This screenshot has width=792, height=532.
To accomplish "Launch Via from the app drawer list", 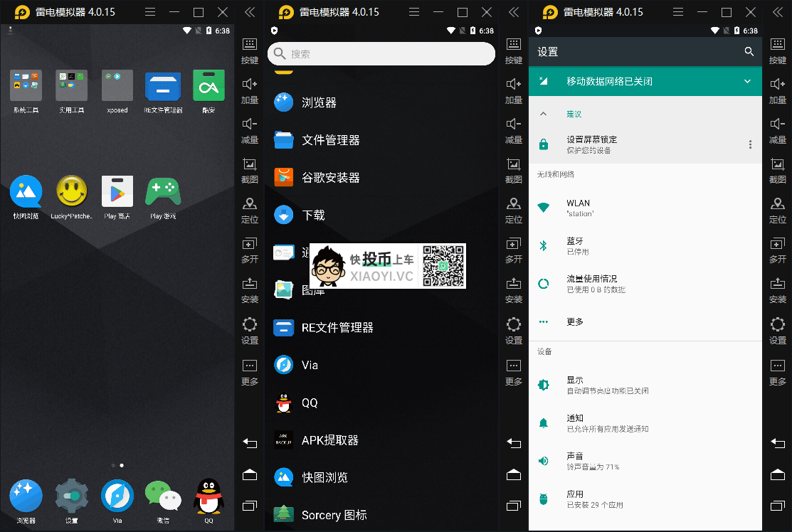I will [x=381, y=365].
